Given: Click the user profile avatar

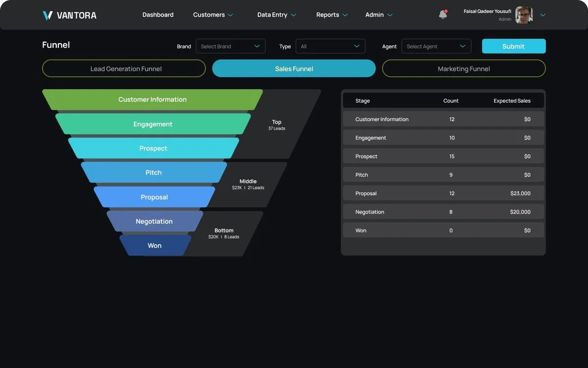Looking at the screenshot, I should tap(524, 15).
